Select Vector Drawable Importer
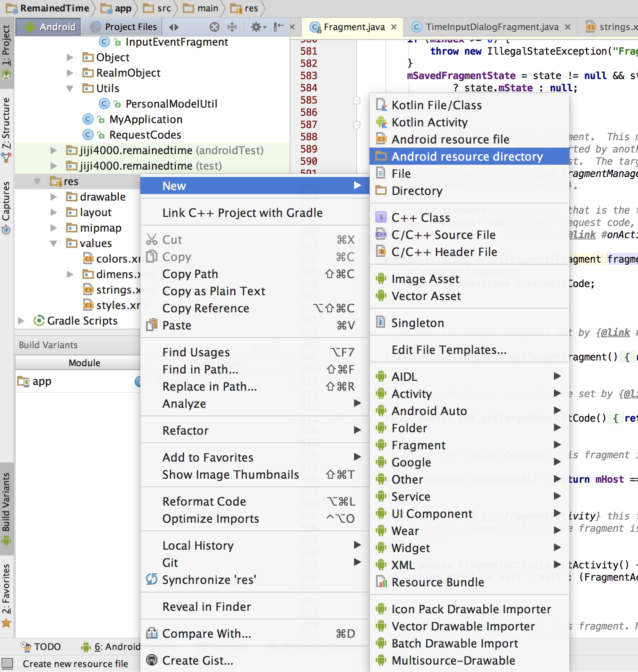The height and width of the screenshot is (672, 638). point(469,626)
